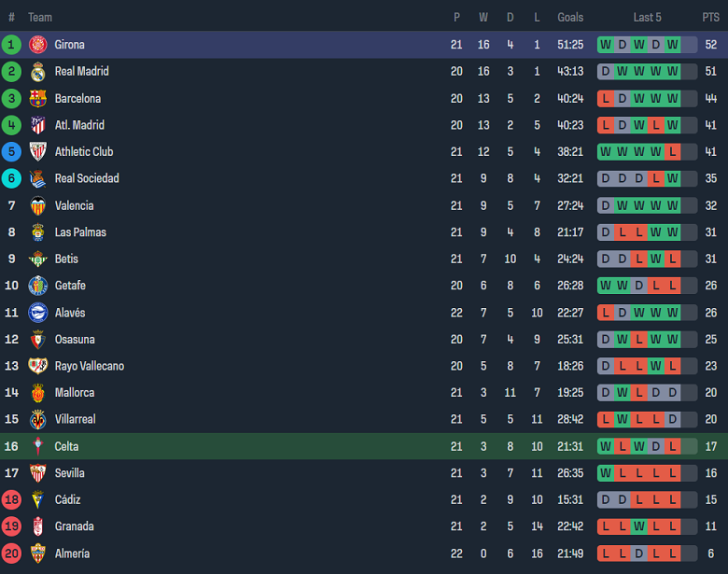
Task: Click the Betis green crest icon
Action: pyautogui.click(x=37, y=259)
